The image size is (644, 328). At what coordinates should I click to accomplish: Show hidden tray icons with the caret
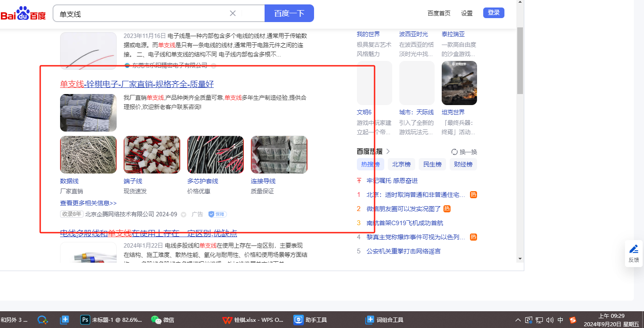(518, 320)
